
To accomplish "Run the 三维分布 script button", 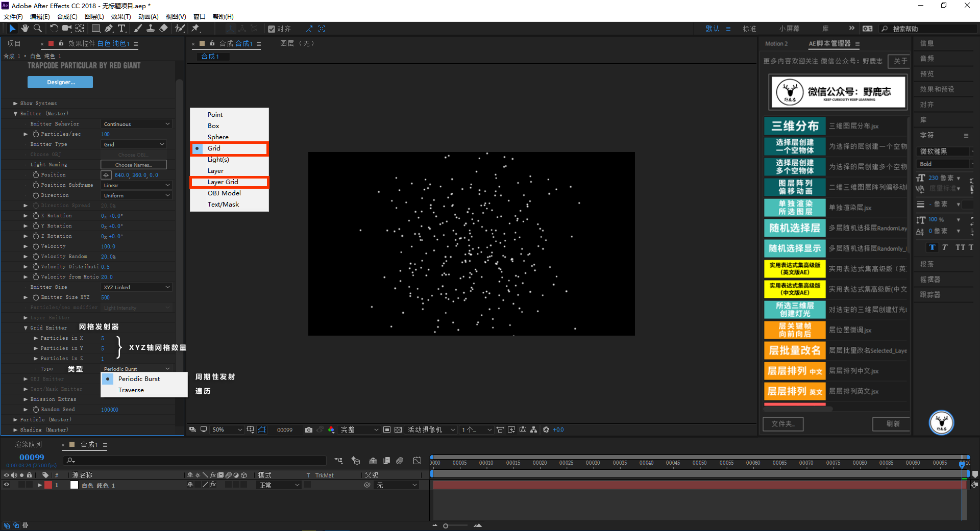I will tap(795, 126).
